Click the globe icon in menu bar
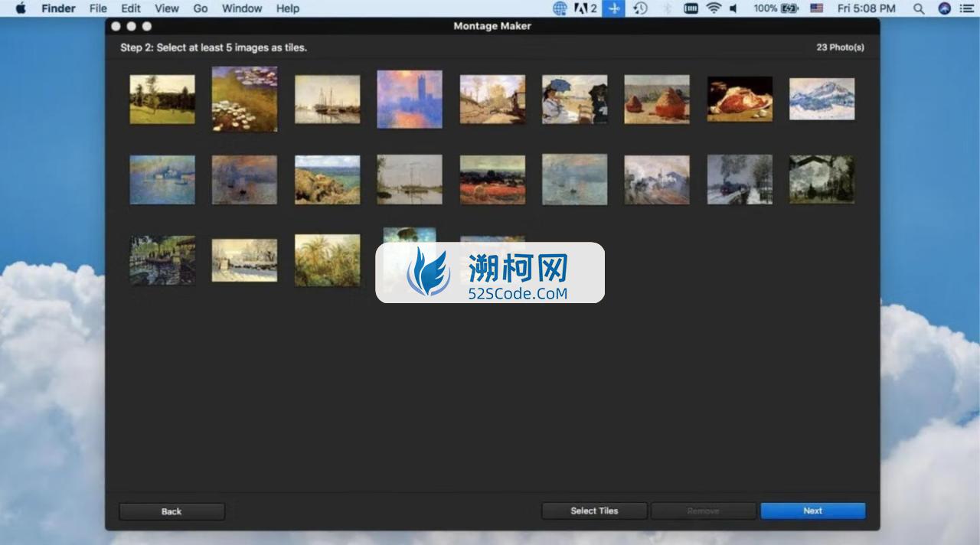This screenshot has width=980, height=545. [x=560, y=8]
